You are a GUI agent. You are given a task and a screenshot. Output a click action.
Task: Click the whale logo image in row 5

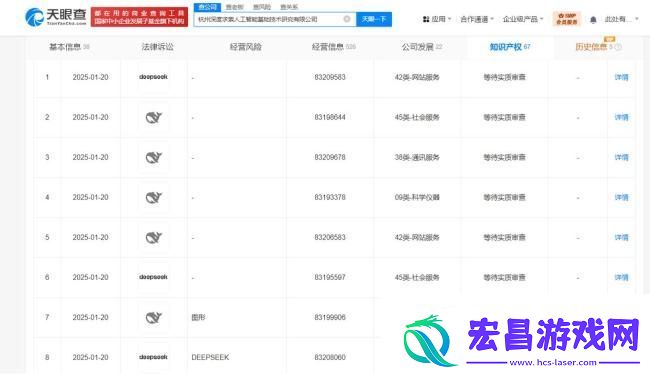(x=153, y=238)
